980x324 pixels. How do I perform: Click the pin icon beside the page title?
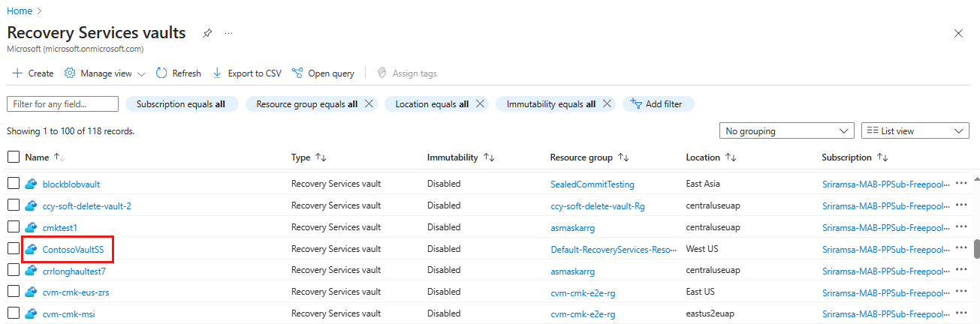coord(207,33)
